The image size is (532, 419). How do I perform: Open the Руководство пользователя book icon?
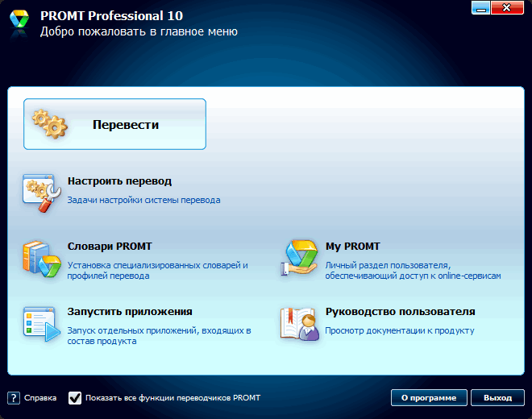(x=300, y=324)
